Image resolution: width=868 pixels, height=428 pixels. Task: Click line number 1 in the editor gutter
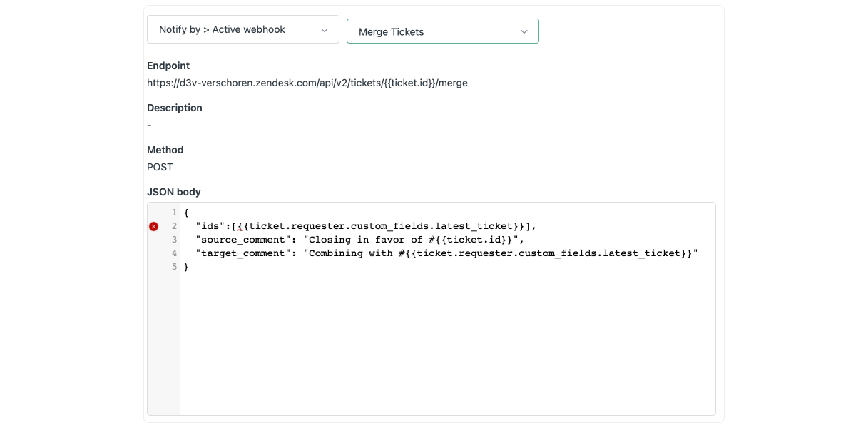(174, 213)
